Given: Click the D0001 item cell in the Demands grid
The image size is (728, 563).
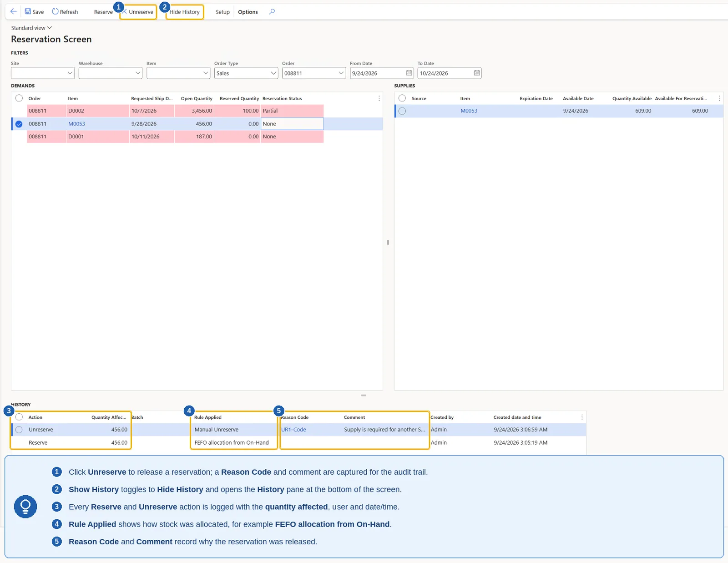Looking at the screenshot, I should tap(98, 137).
